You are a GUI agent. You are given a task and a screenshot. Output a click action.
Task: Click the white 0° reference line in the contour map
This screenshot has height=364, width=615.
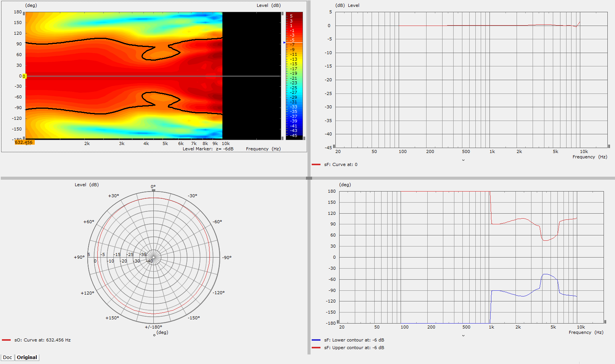point(153,76)
